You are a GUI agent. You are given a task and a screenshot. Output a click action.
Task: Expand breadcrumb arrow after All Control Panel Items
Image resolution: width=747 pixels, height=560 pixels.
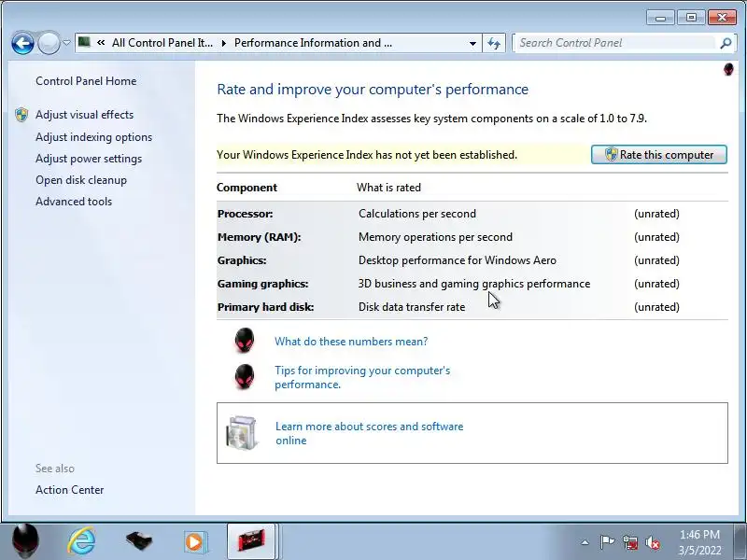pyautogui.click(x=223, y=43)
